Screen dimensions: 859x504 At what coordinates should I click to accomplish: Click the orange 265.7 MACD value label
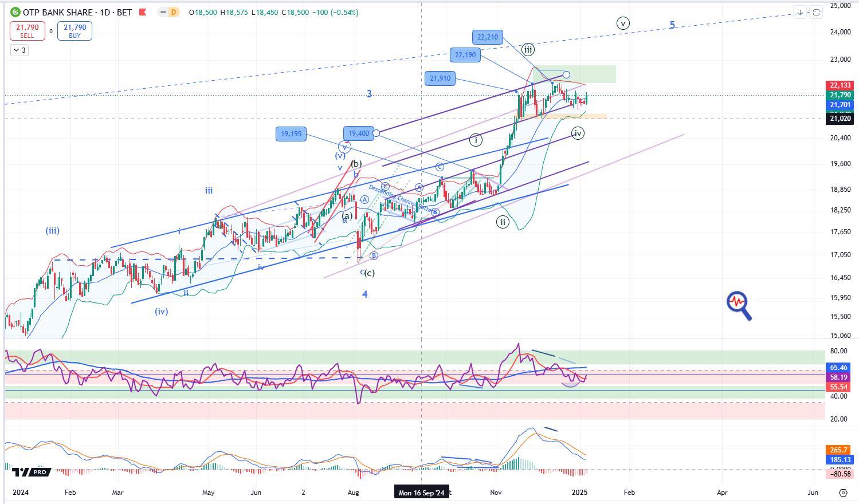[x=838, y=450]
